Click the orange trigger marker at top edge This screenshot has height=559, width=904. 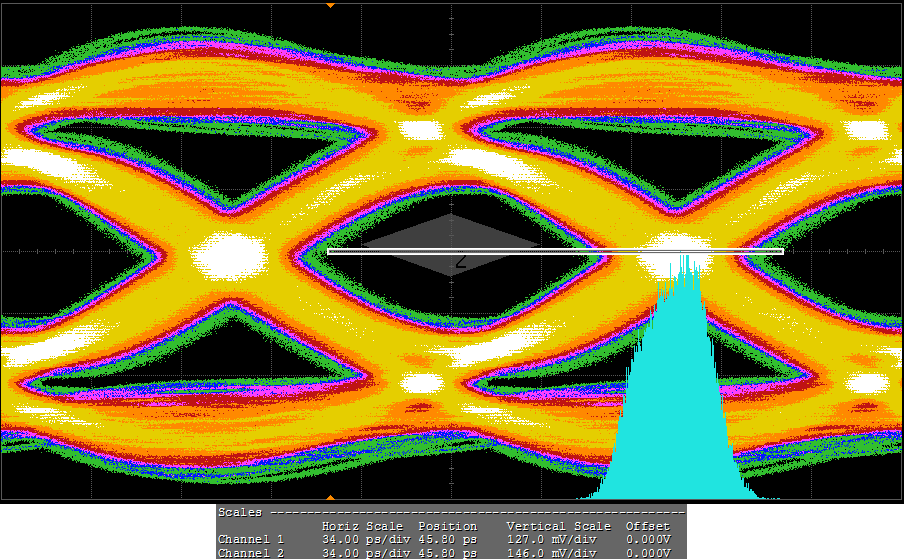[x=330, y=5]
